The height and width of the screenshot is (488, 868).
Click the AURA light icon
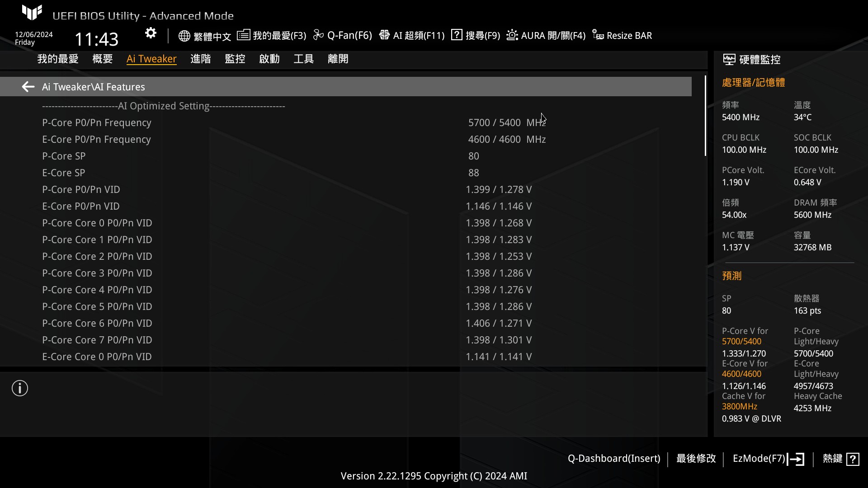pyautogui.click(x=512, y=35)
